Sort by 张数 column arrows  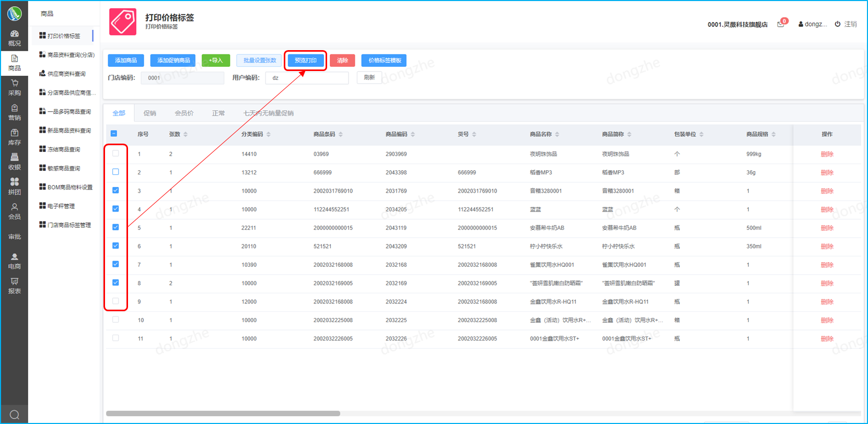coord(186,134)
